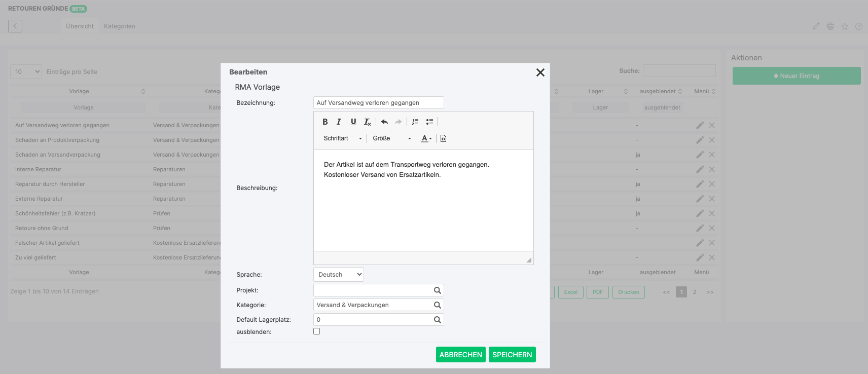
Task: Underline the selected description text
Action: [x=353, y=122]
